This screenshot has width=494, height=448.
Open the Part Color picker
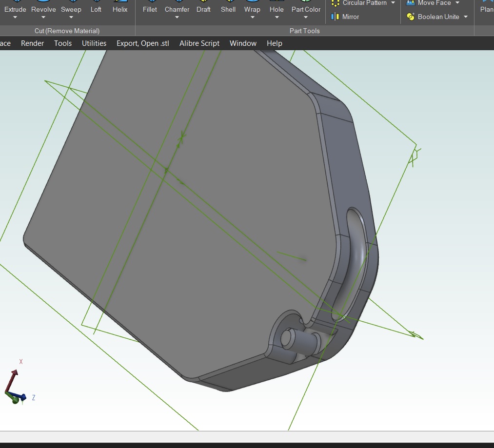tap(306, 9)
